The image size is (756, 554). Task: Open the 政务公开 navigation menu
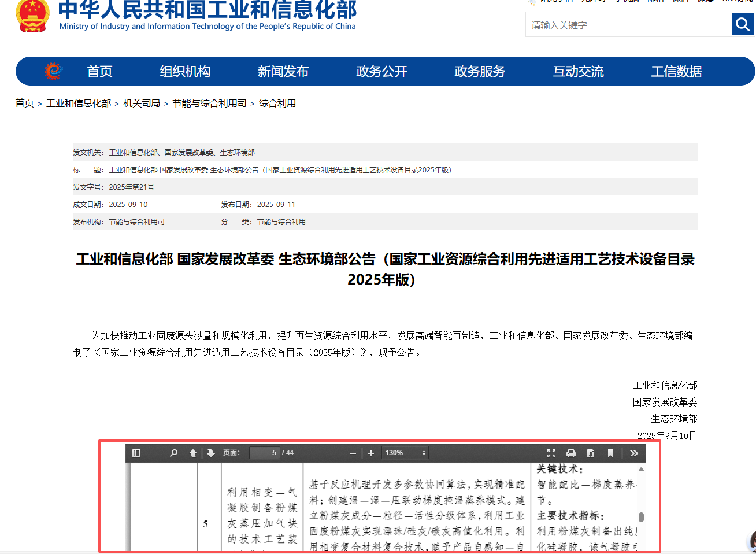coord(381,72)
